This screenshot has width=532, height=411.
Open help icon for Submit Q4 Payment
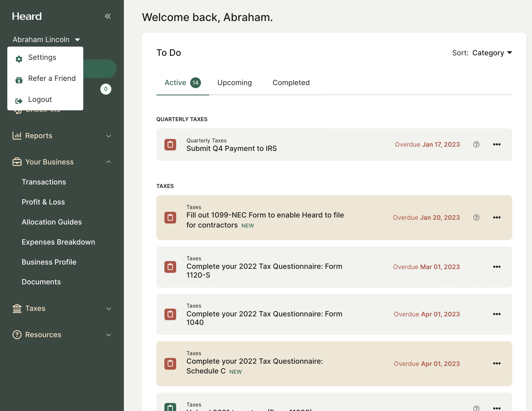(476, 144)
